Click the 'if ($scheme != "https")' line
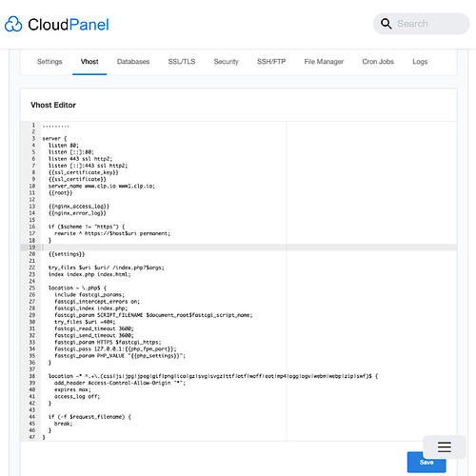Screen dimensions: 476x476 point(87,227)
